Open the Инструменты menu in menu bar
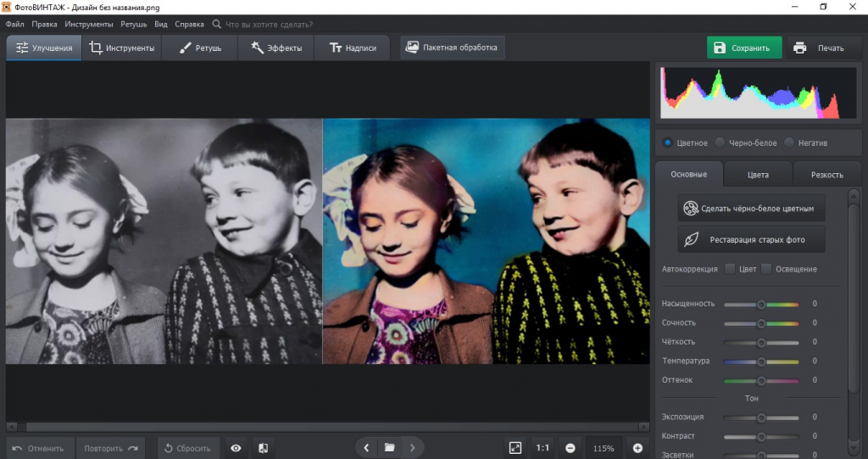This screenshot has height=459, width=868. 89,25
